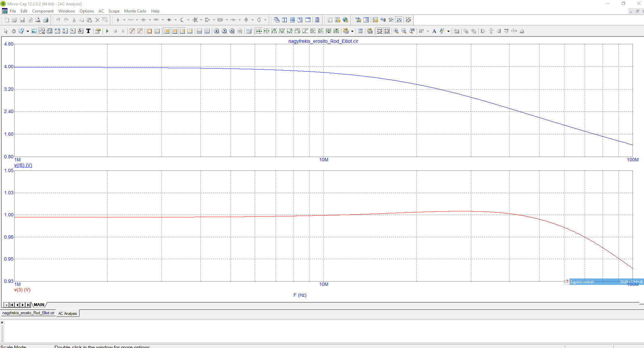Run the analysis with green play arrow

click(x=107, y=31)
